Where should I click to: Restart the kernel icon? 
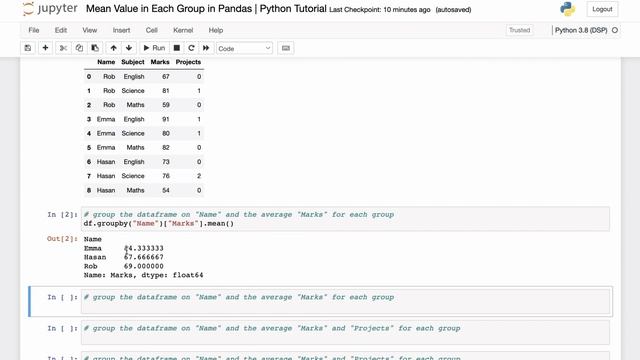click(x=191, y=48)
